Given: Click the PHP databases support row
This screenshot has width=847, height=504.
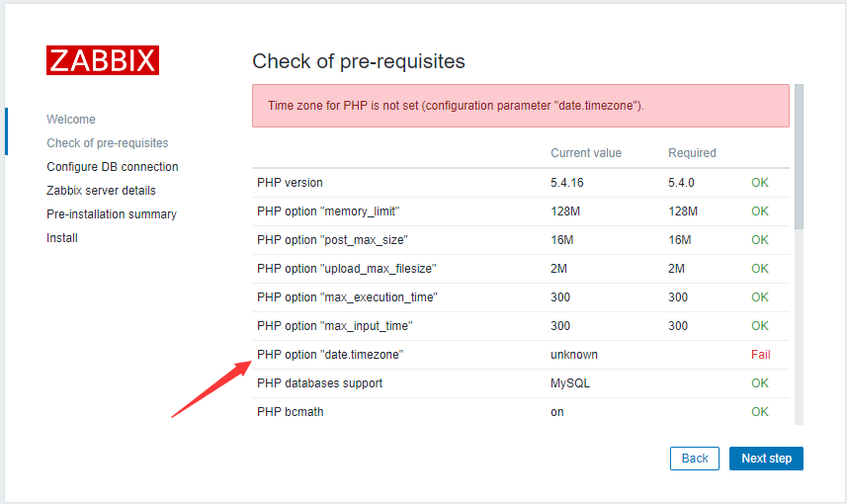Looking at the screenshot, I should (521, 383).
